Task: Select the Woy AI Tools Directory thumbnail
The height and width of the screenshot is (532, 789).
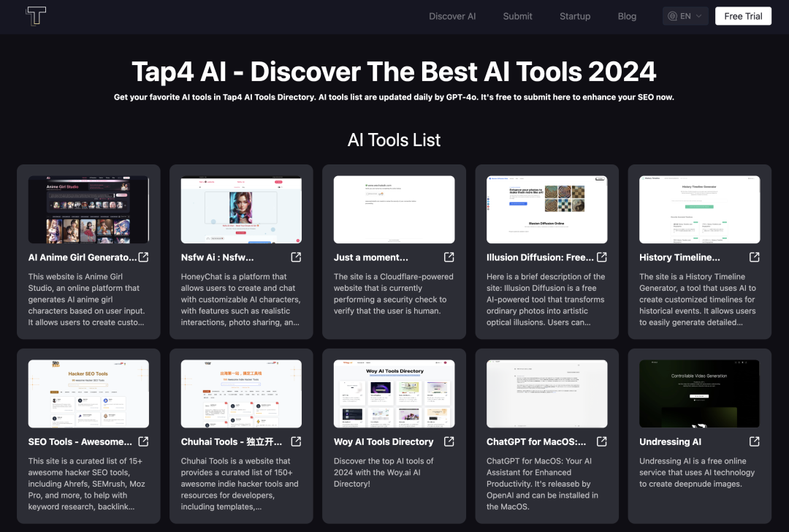Action: click(394, 394)
